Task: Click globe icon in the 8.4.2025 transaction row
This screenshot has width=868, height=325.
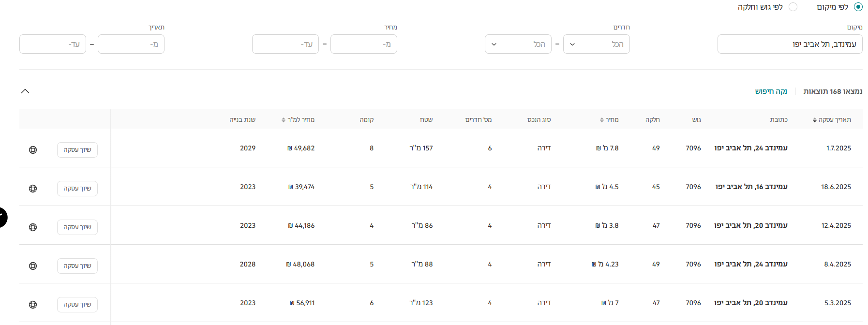Action: (33, 266)
